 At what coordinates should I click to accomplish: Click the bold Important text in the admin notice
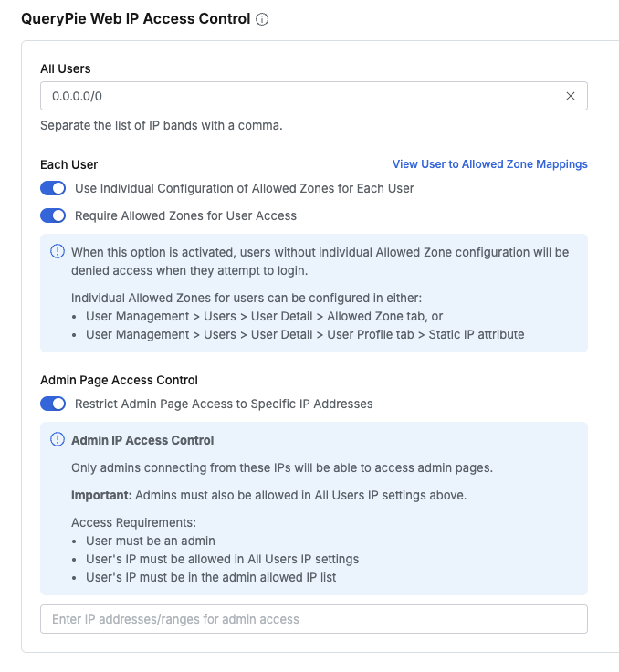point(100,495)
